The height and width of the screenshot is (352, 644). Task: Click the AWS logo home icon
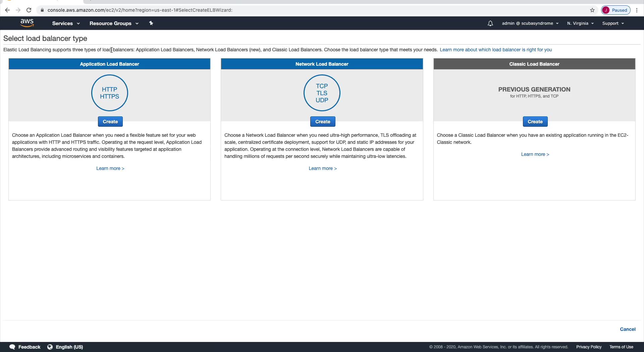click(x=27, y=23)
